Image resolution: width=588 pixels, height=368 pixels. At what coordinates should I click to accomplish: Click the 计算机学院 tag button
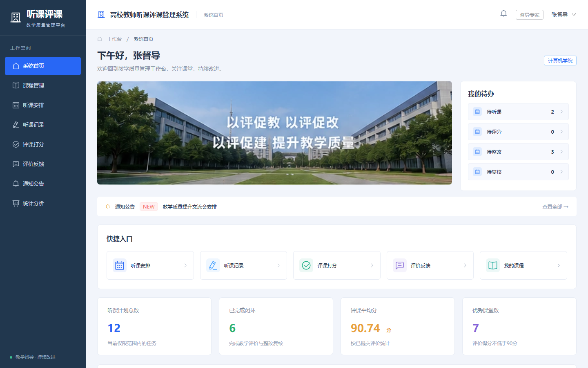click(x=560, y=61)
